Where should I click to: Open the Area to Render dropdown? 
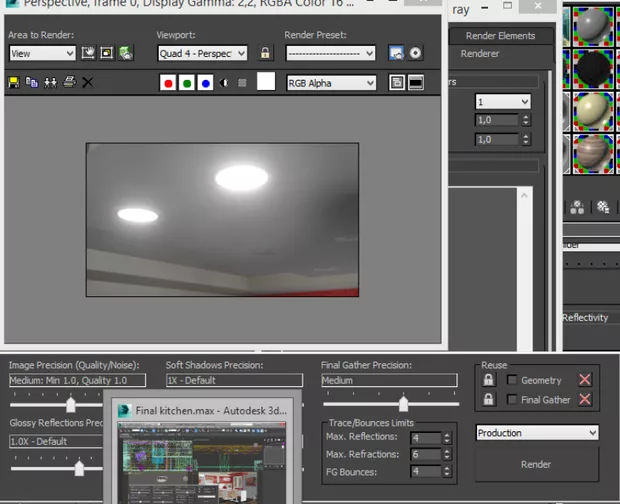tap(42, 53)
